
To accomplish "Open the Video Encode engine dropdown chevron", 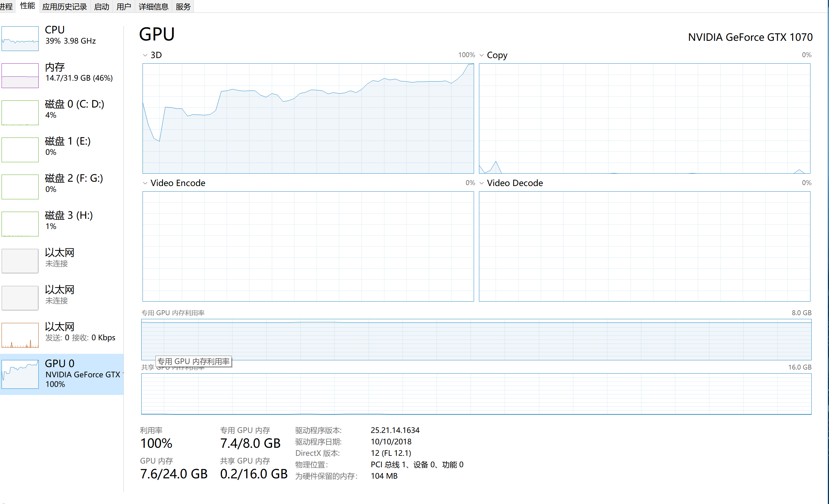I will pos(145,183).
